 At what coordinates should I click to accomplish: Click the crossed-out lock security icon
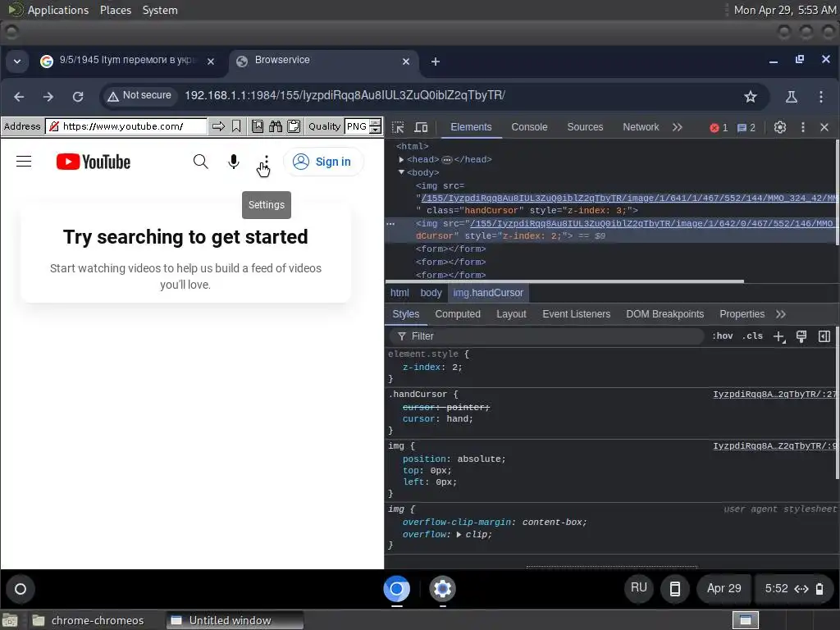tap(54, 126)
